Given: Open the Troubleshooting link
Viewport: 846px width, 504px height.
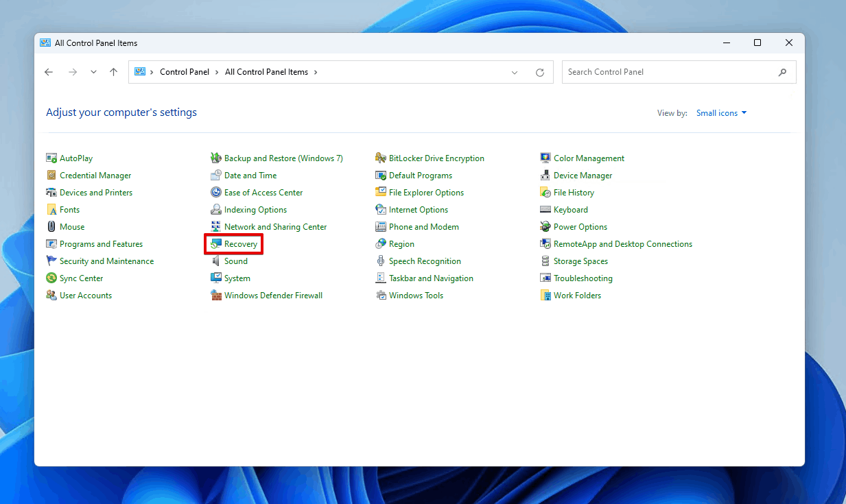Looking at the screenshot, I should [x=583, y=278].
